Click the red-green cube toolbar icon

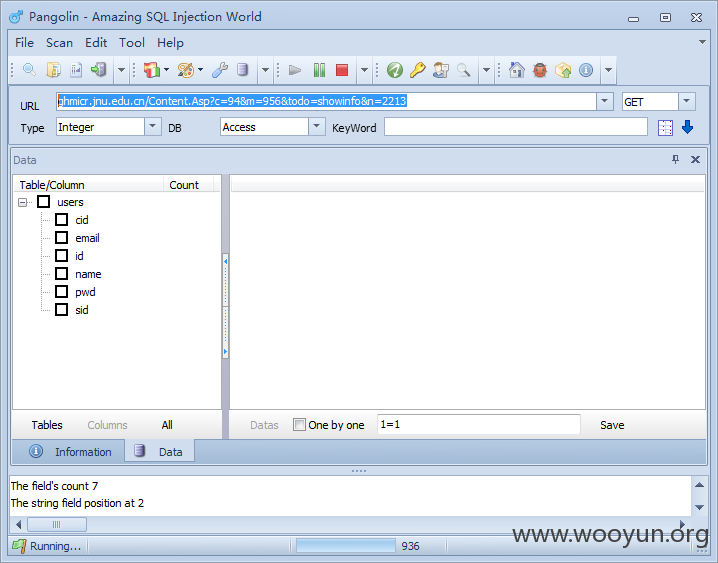pos(152,70)
